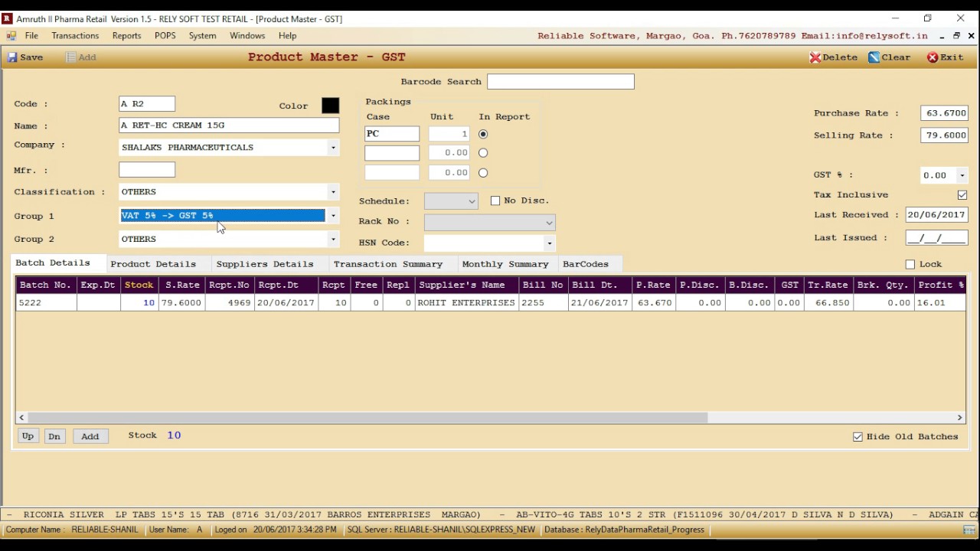Click the Purchase Rate field
The height and width of the screenshot is (551, 980).
pos(945,112)
